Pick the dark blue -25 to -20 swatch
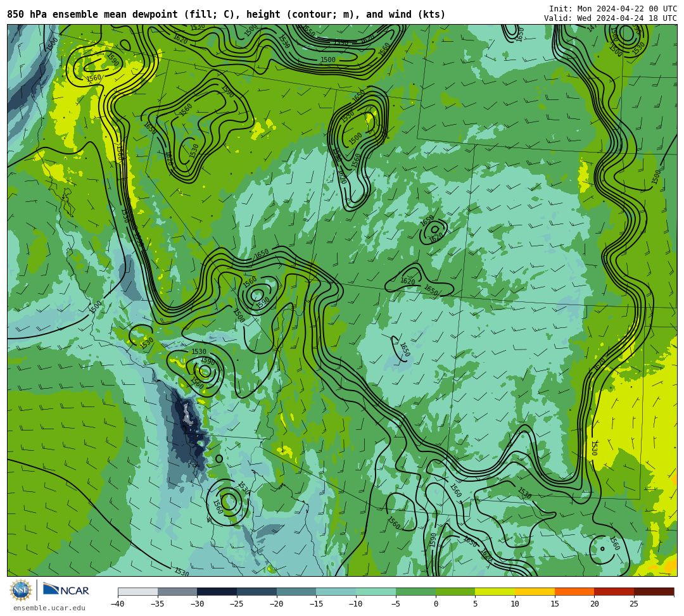The width and height of the screenshot is (684, 616). [x=257, y=591]
